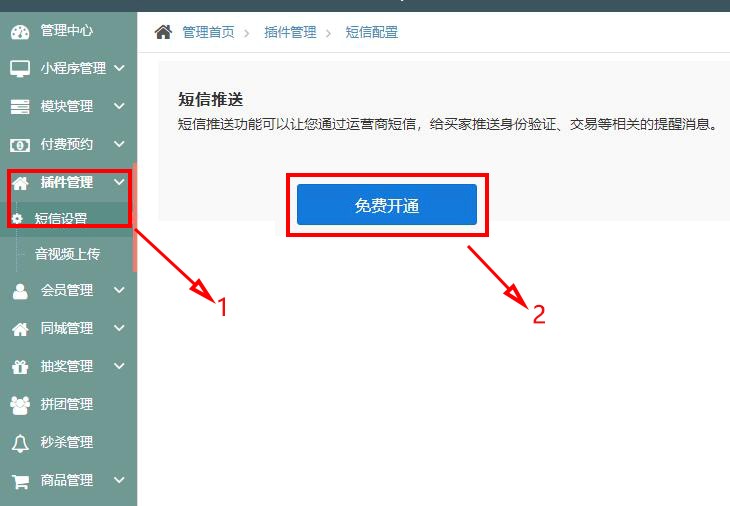Click the house icon beside 同城管理
This screenshot has width=730, height=506.
click(x=20, y=329)
